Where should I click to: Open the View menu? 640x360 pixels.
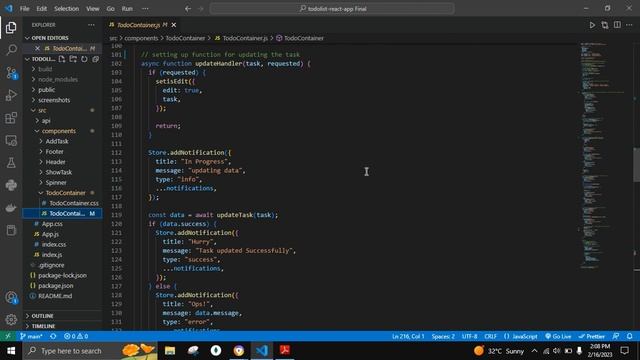[x=93, y=9]
